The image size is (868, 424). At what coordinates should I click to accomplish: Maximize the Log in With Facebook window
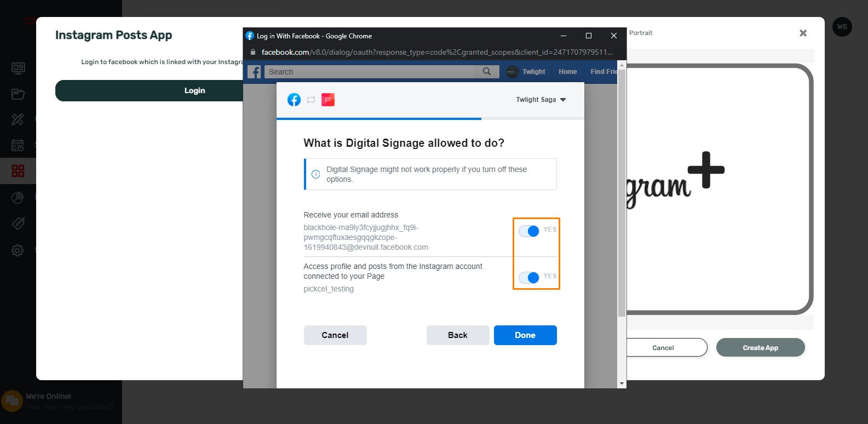coord(589,36)
